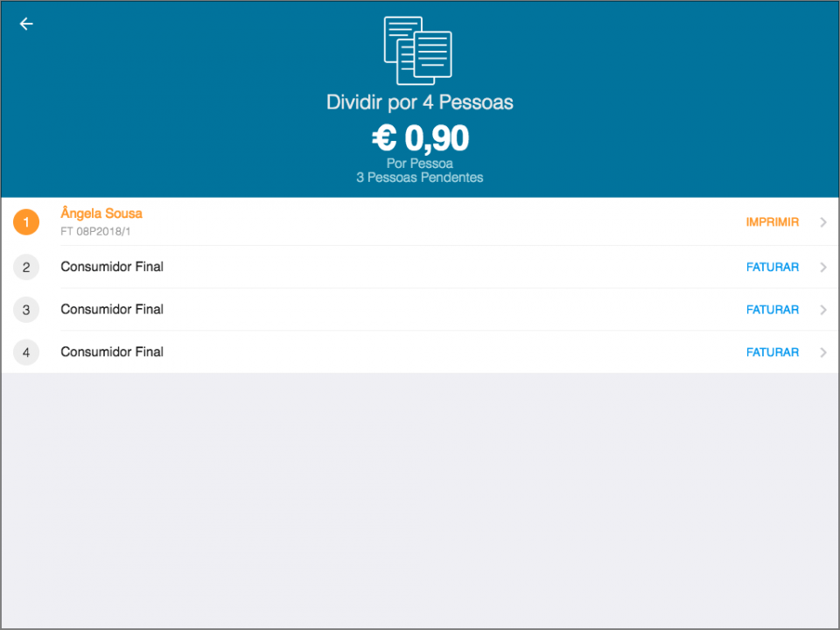The image size is (840, 630).
Task: Select Consumidor Final on row 4
Action: pos(112,353)
